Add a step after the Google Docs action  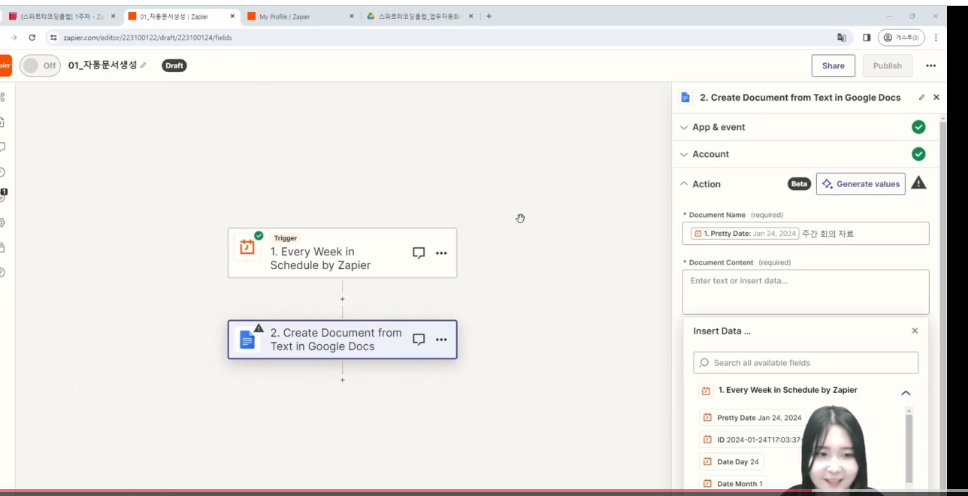pos(343,380)
